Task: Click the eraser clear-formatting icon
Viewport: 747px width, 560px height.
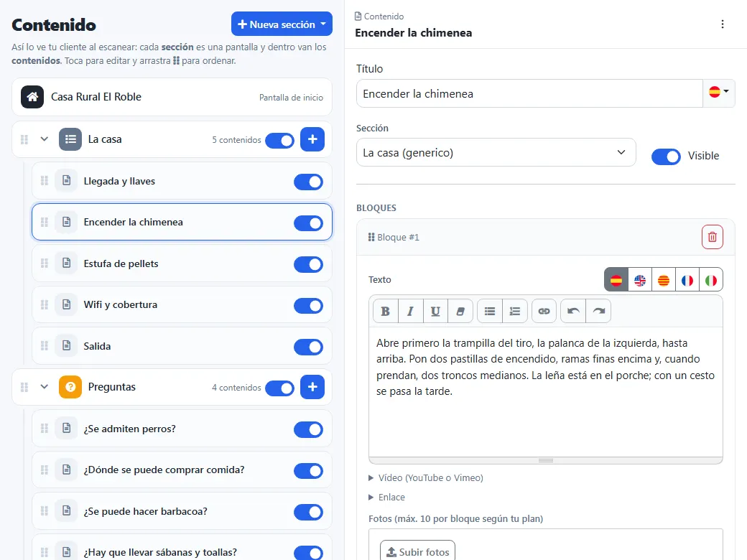Action: [460, 312]
